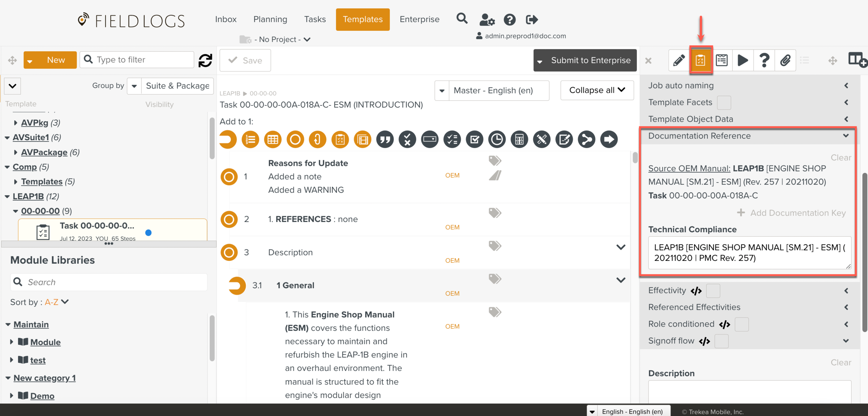Viewport: 868px width, 416px height.
Task: Toggle the Template Facets checkbox
Action: (x=724, y=103)
